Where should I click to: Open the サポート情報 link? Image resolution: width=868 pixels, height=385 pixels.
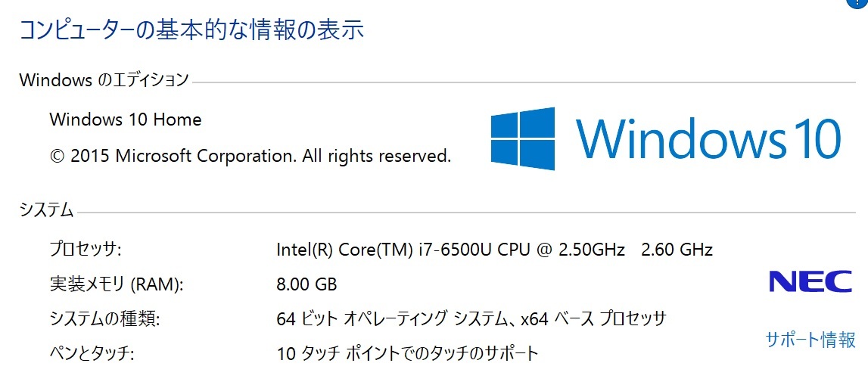(810, 339)
